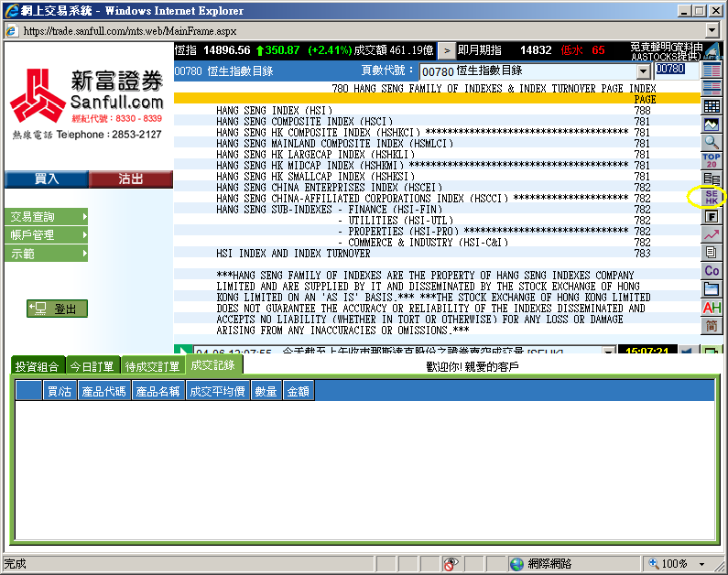Open the multi-column list icon
The height and width of the screenshot is (575, 728).
tap(712, 179)
